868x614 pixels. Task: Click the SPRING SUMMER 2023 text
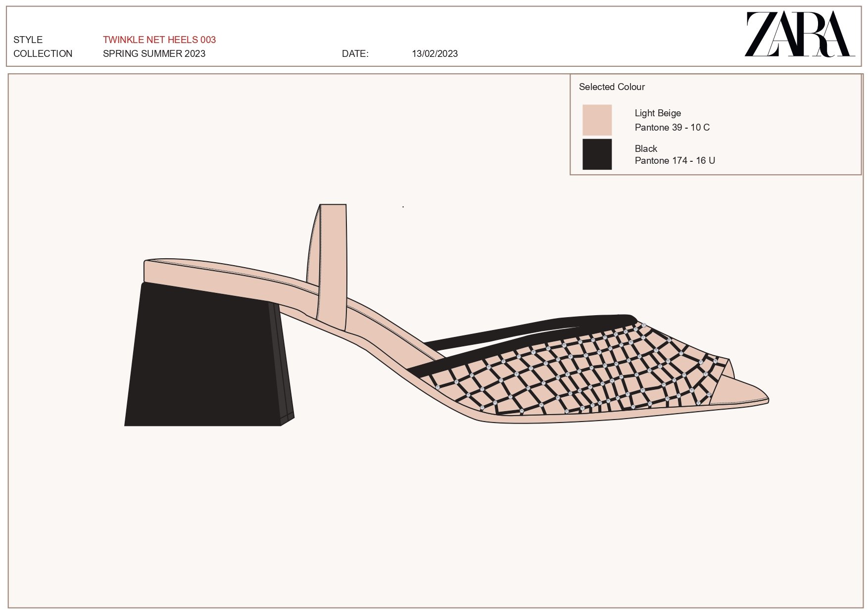coord(154,53)
